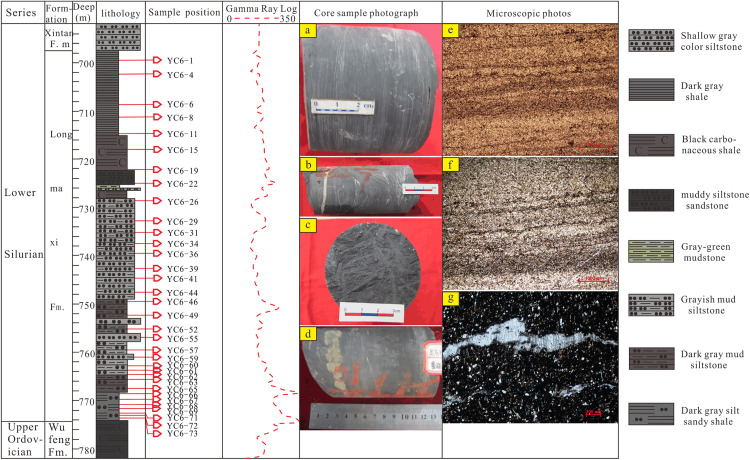This screenshot has width=750, height=460.
Task: Open core sample photograph c
Action: click(370, 271)
